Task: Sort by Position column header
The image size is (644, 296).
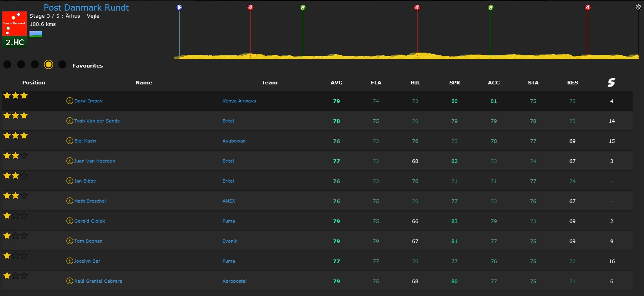Action: click(x=34, y=82)
